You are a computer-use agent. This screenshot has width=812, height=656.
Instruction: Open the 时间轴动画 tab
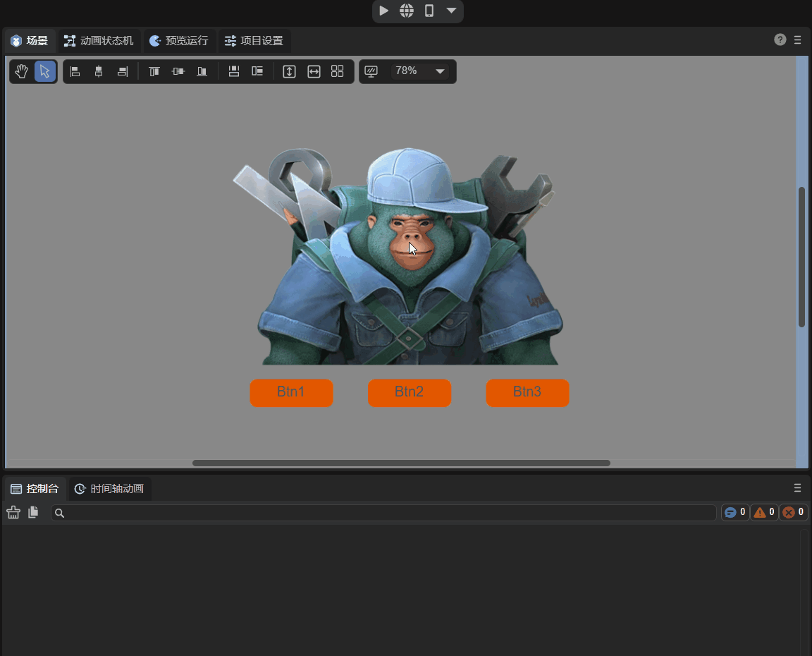(x=110, y=489)
